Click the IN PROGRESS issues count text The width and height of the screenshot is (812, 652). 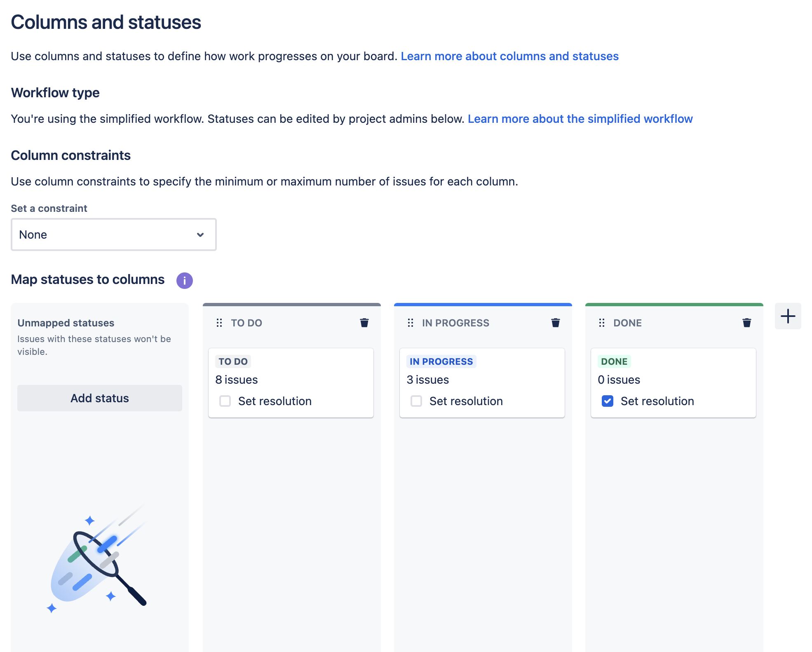pos(428,380)
